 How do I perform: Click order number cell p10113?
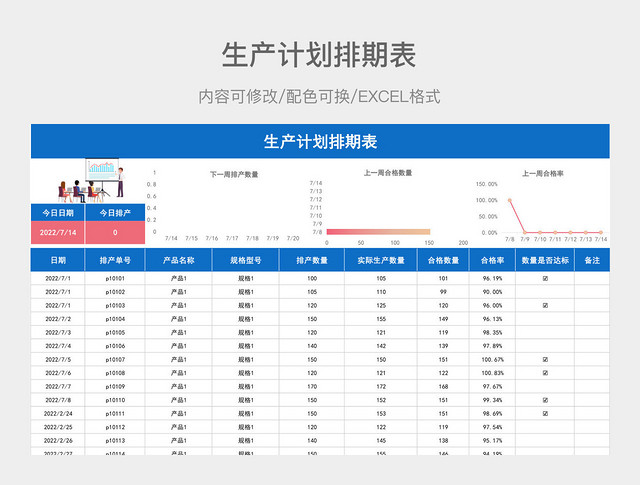coord(115,441)
